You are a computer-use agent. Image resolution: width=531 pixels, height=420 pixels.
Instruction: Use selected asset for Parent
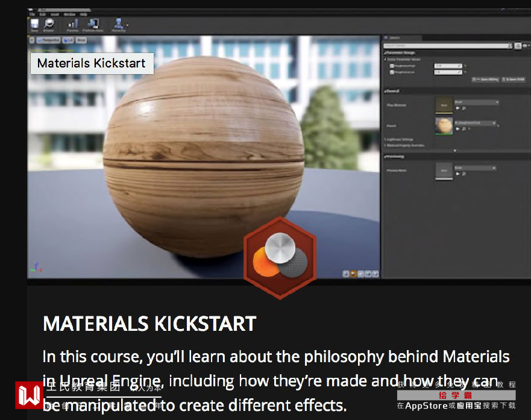[458, 129]
